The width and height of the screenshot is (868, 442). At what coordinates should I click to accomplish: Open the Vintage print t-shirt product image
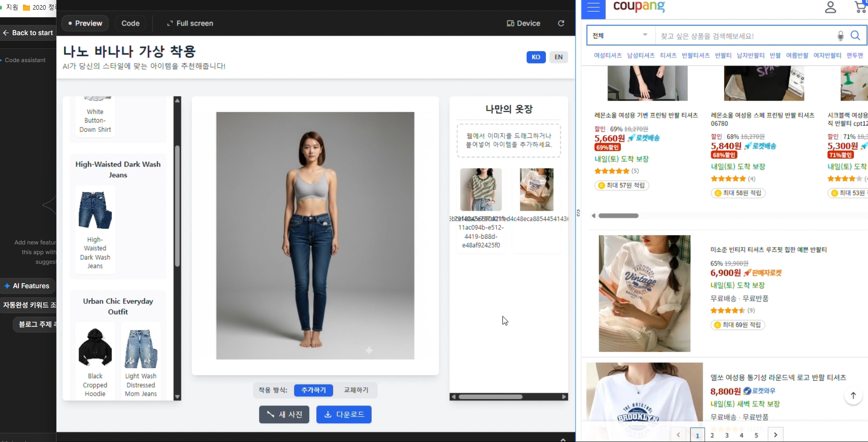pyautogui.click(x=645, y=293)
